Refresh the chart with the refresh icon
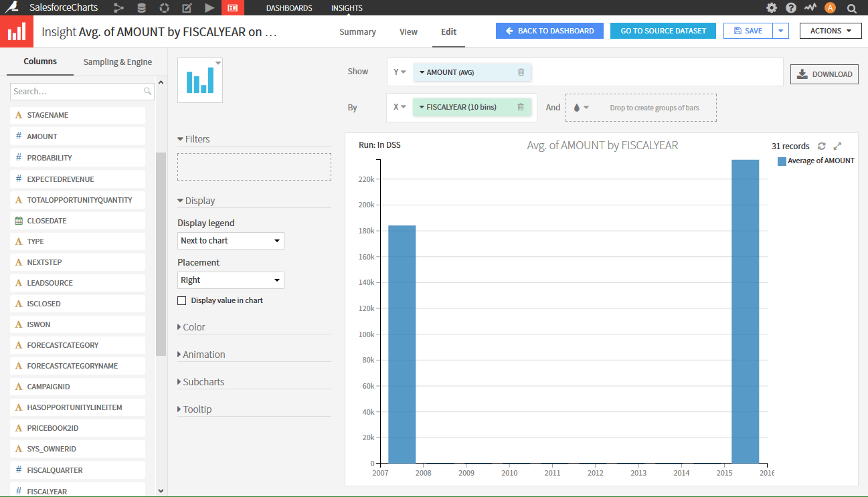This screenshot has width=868, height=497. click(x=822, y=145)
